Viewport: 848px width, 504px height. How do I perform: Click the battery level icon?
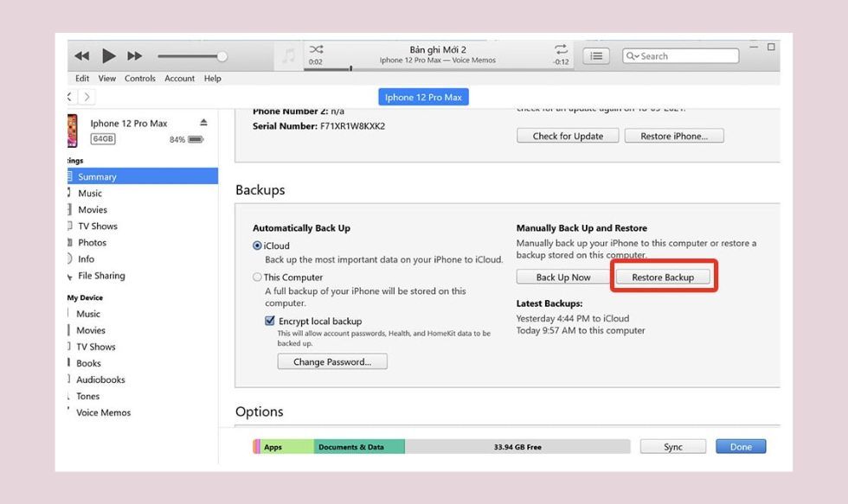[196, 139]
